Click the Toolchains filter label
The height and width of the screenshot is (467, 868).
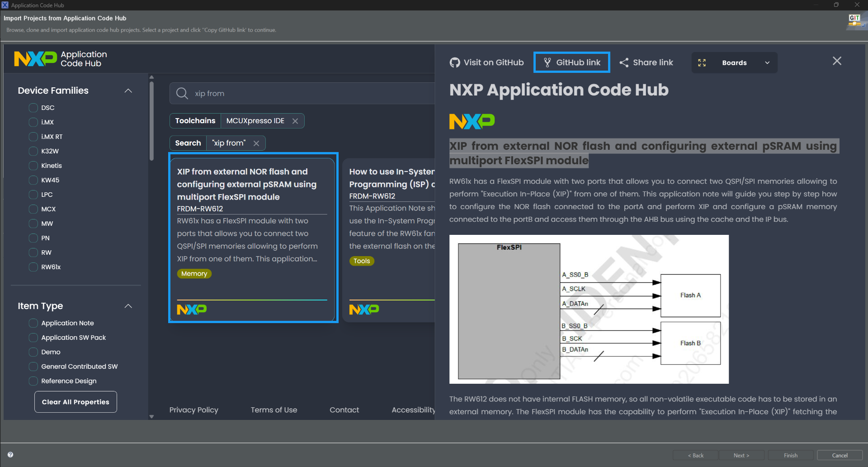tap(195, 121)
